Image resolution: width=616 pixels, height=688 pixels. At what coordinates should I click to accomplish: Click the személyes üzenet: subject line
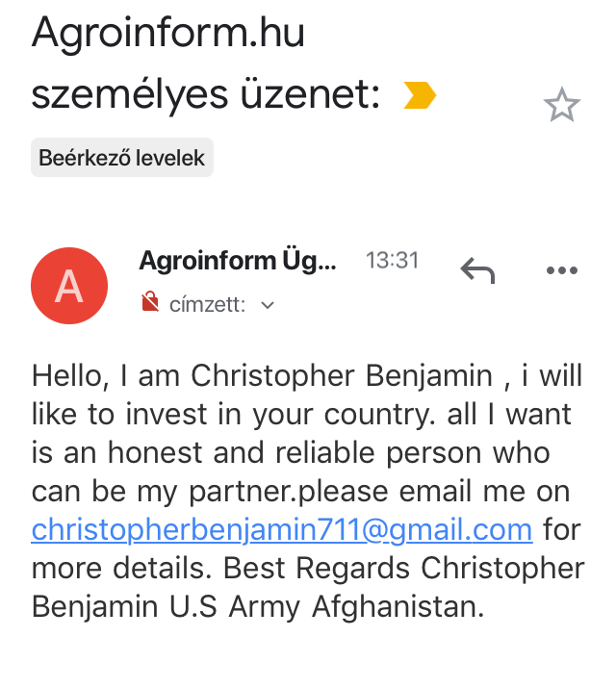pyautogui.click(x=205, y=94)
